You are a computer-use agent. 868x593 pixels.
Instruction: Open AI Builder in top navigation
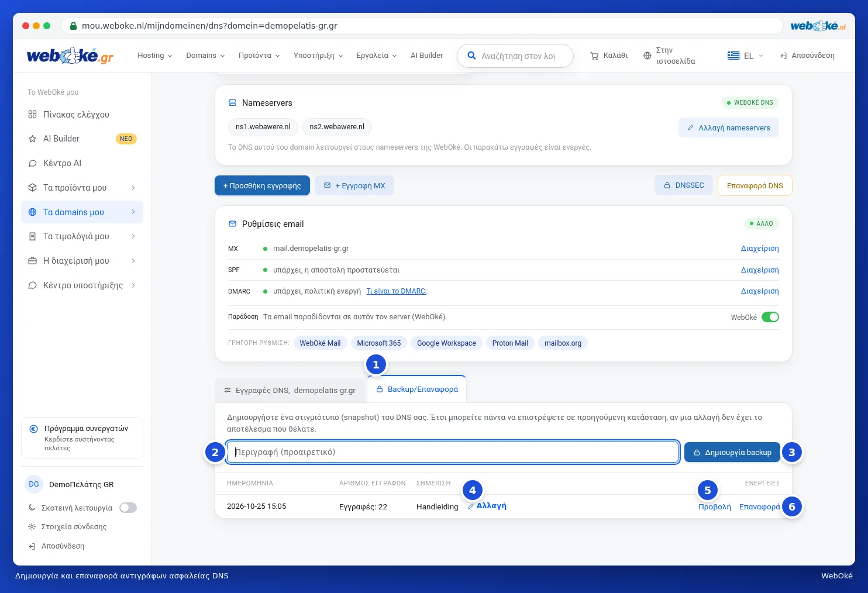pos(427,56)
